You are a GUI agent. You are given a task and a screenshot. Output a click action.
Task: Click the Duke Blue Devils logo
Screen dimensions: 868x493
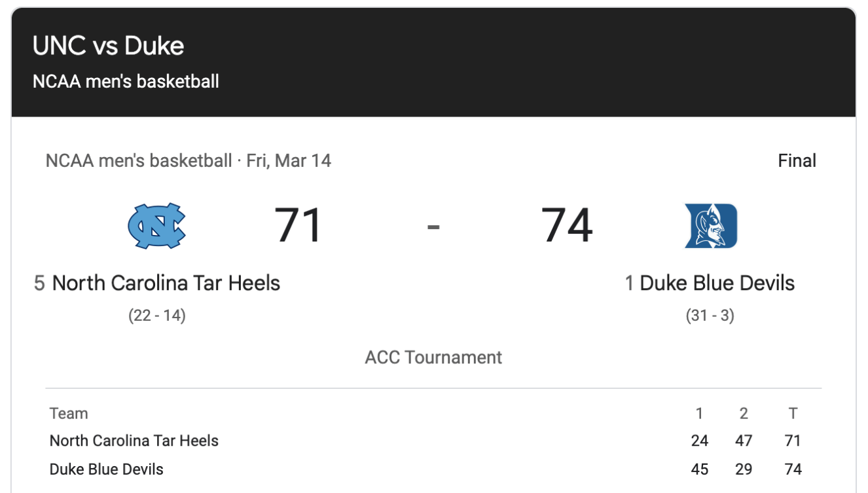[711, 226]
